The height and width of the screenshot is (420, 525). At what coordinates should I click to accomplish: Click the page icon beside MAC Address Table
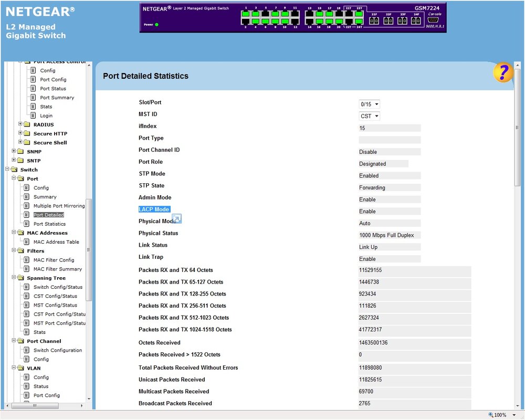click(26, 242)
